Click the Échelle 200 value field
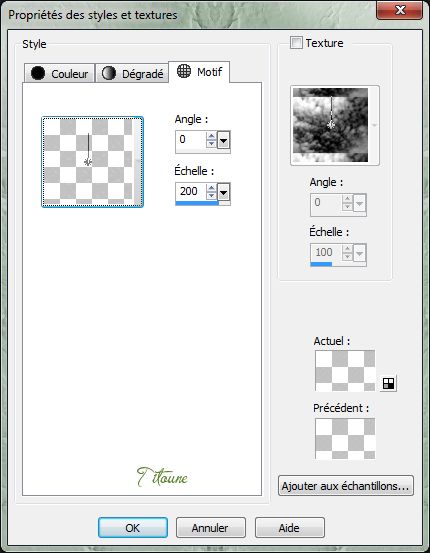The image size is (430, 553). [x=191, y=192]
